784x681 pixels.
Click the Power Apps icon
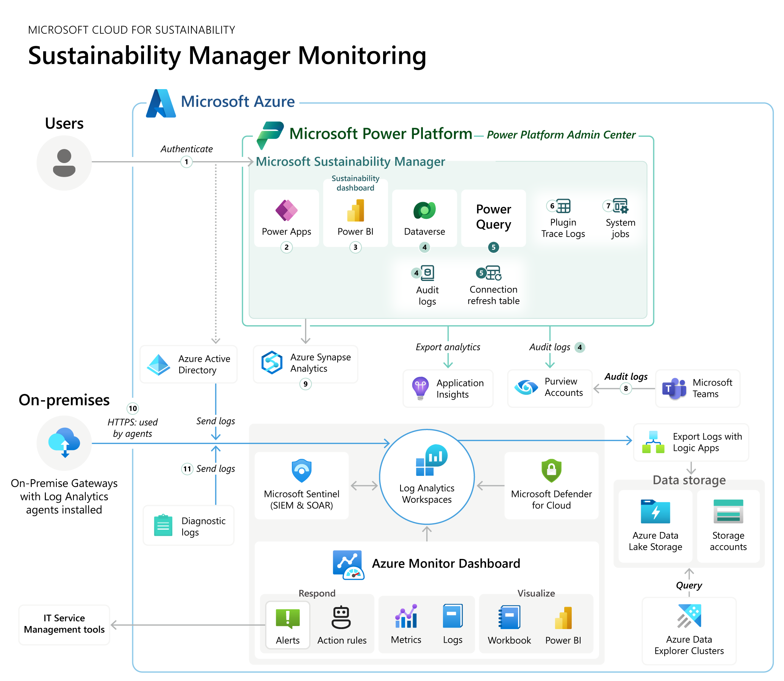tap(286, 210)
